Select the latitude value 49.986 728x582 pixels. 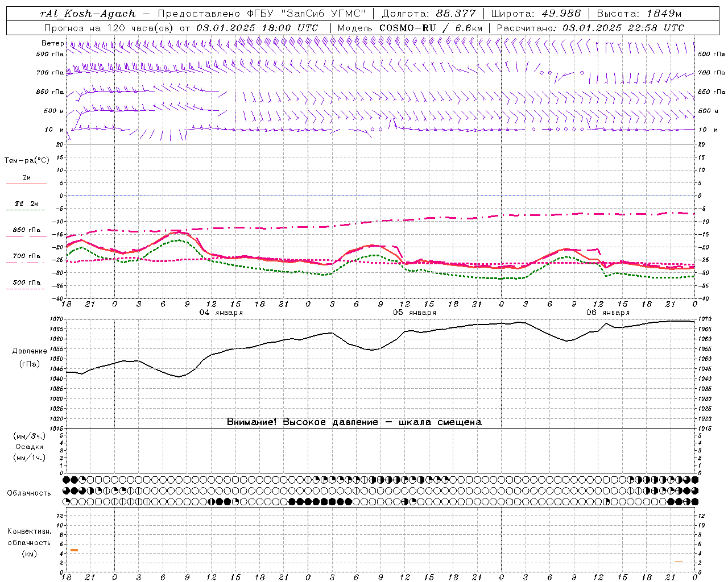(x=561, y=14)
